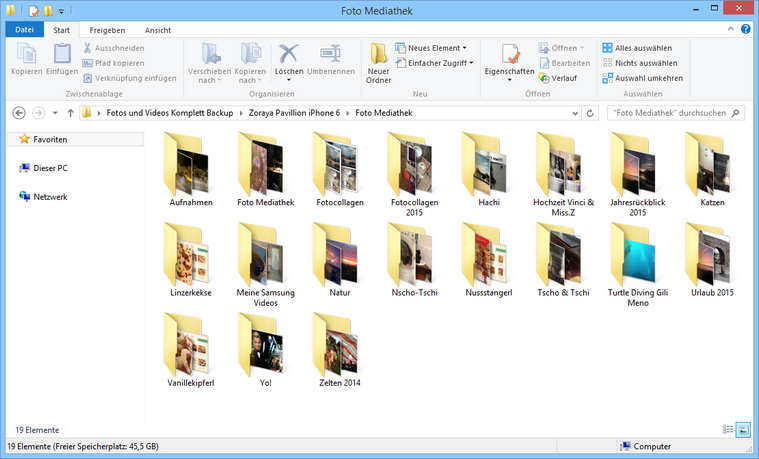The image size is (759, 459).
Task: Select the Katzen folder thumbnail
Action: click(x=712, y=162)
